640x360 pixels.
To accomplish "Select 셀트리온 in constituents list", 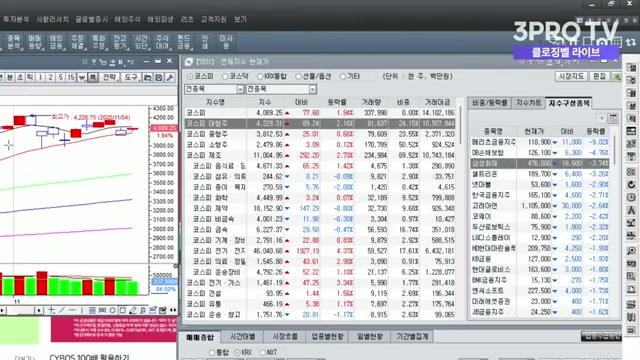I will point(540,174).
